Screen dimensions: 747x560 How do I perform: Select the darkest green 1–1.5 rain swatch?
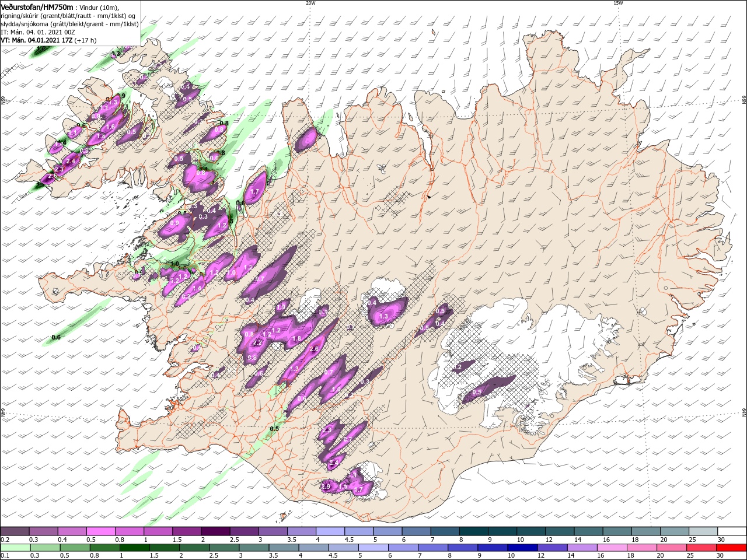pyautogui.click(x=134, y=548)
